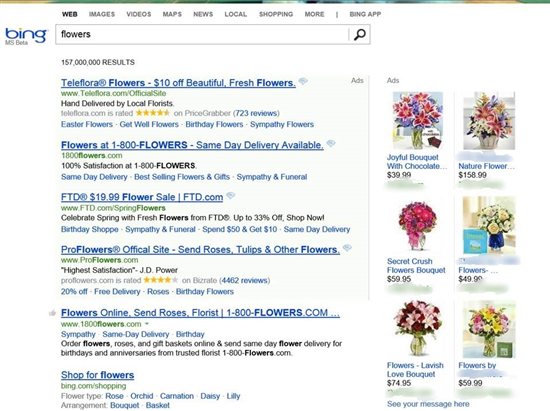
Task: Open Shop for flowers result
Action: coord(98,375)
